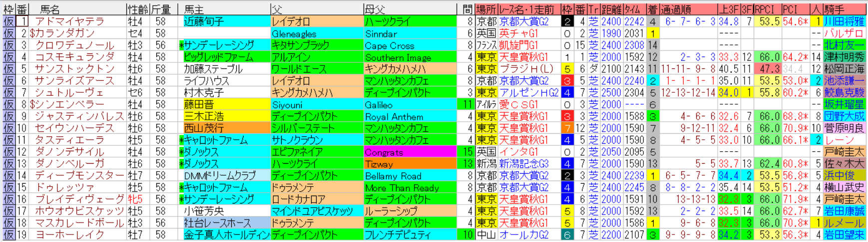Open horse アドマイヤテラ in row 1
This screenshot has width=868, height=242.
tap(69, 21)
